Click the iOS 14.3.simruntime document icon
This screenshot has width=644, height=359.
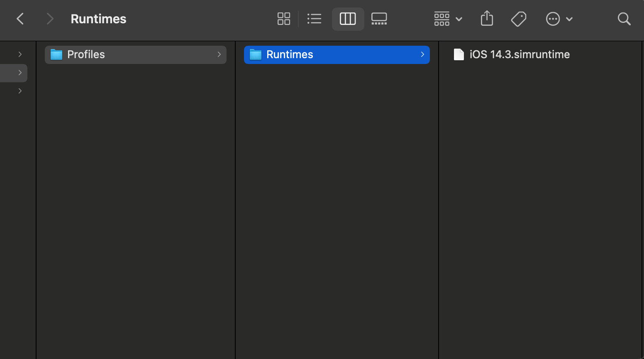[x=459, y=54]
